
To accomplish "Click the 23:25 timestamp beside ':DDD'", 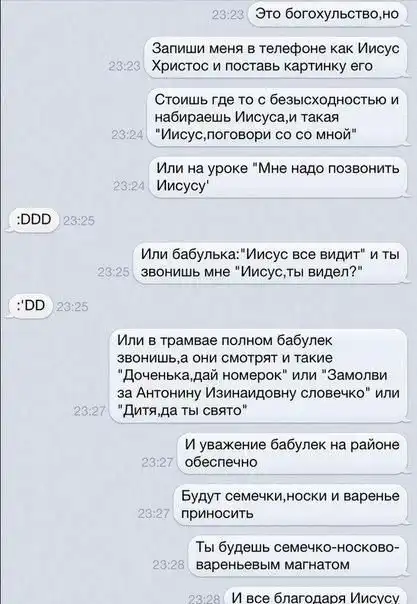I will tap(78, 221).
